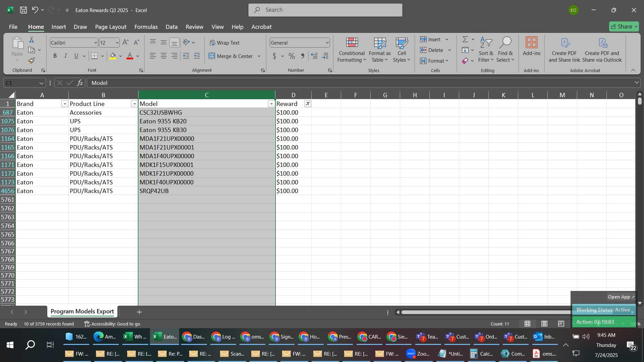Apply Comma Style number format
This screenshot has height=362, width=644.
tap(303, 56)
